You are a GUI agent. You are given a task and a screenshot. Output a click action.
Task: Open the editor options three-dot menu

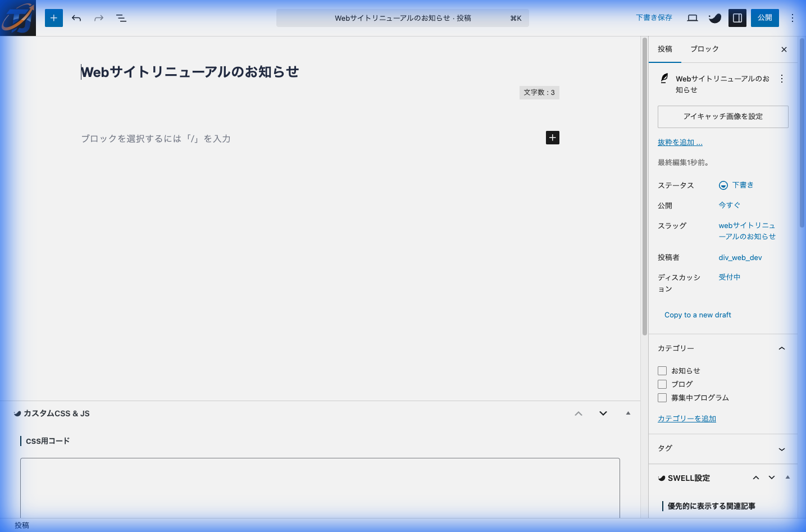pyautogui.click(x=793, y=17)
